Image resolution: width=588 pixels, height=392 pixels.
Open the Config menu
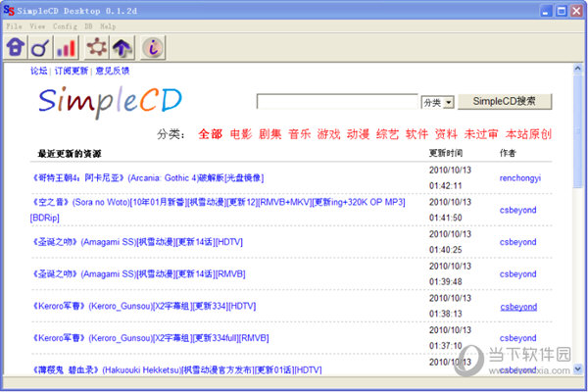[x=65, y=26]
